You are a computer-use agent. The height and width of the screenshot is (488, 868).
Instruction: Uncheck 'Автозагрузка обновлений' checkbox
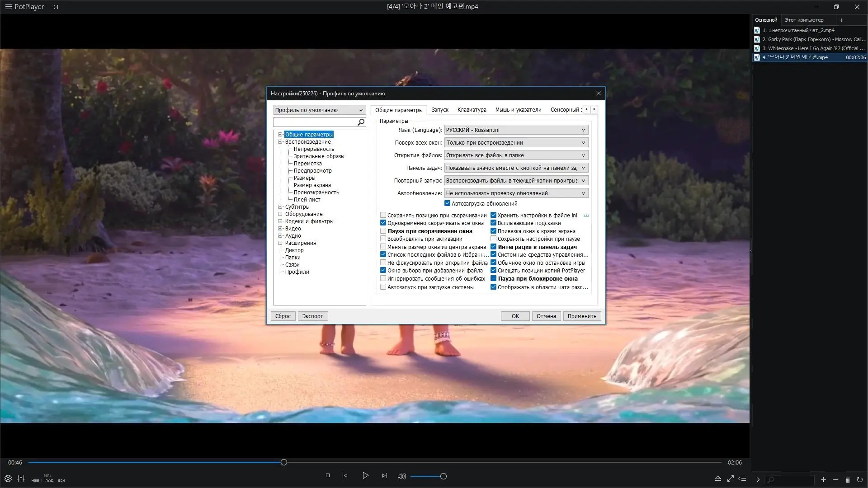click(x=448, y=203)
